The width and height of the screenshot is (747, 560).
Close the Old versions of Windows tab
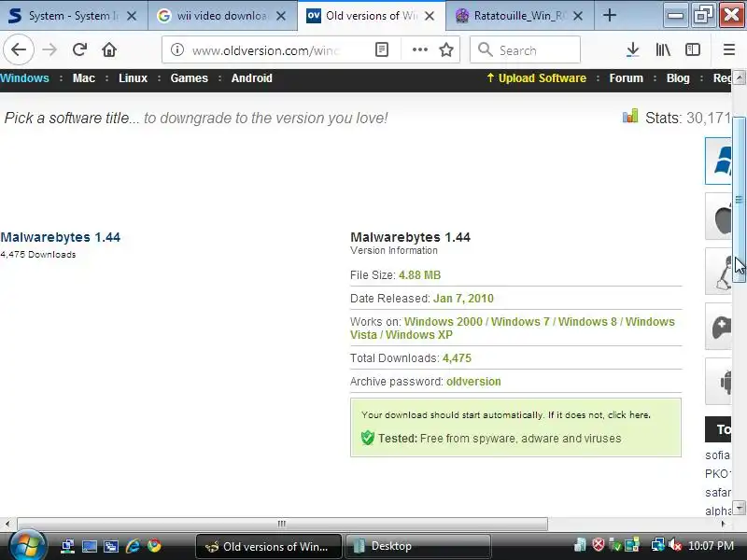430,16
